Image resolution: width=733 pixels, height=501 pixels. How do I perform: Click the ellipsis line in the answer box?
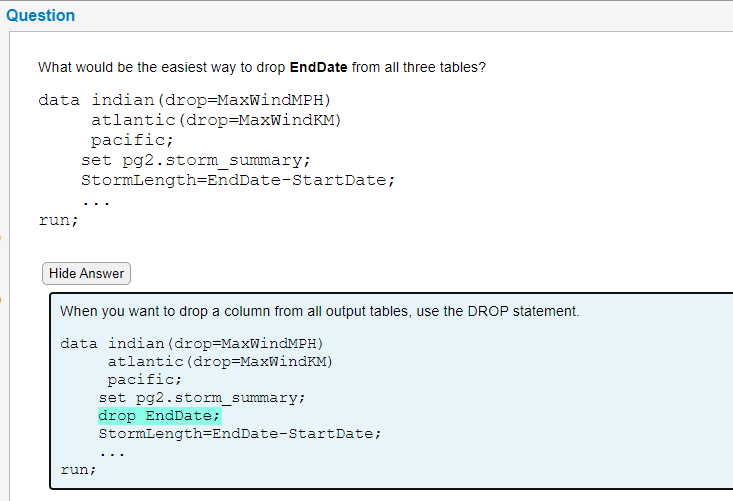tap(112, 452)
